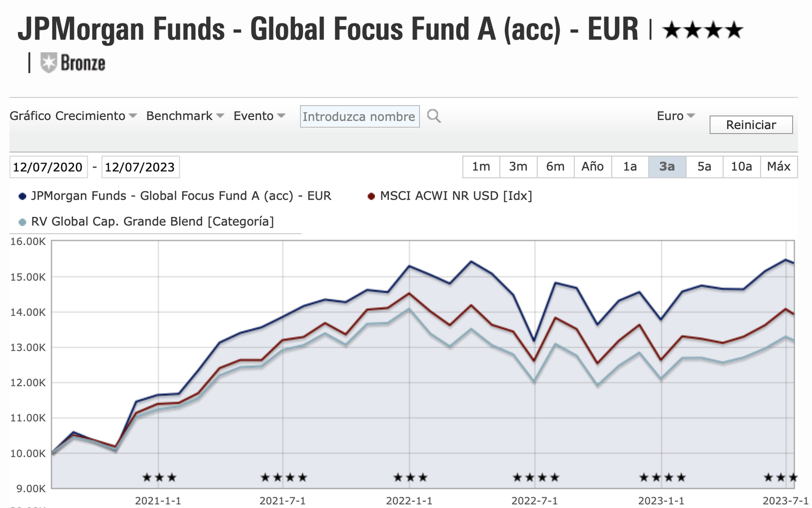
Task: Switch to the 5a time range
Action: click(704, 167)
